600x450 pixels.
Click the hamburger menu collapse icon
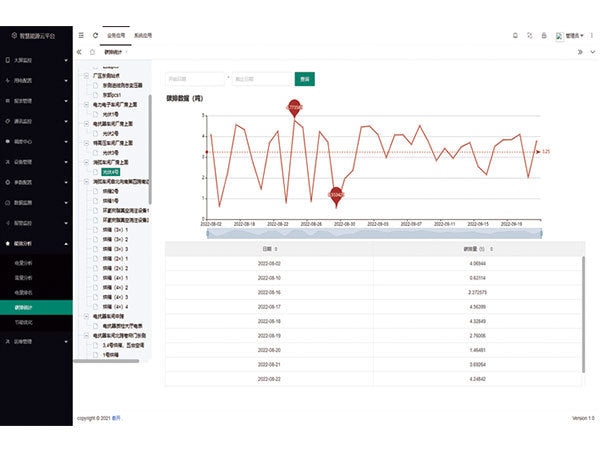tap(81, 35)
